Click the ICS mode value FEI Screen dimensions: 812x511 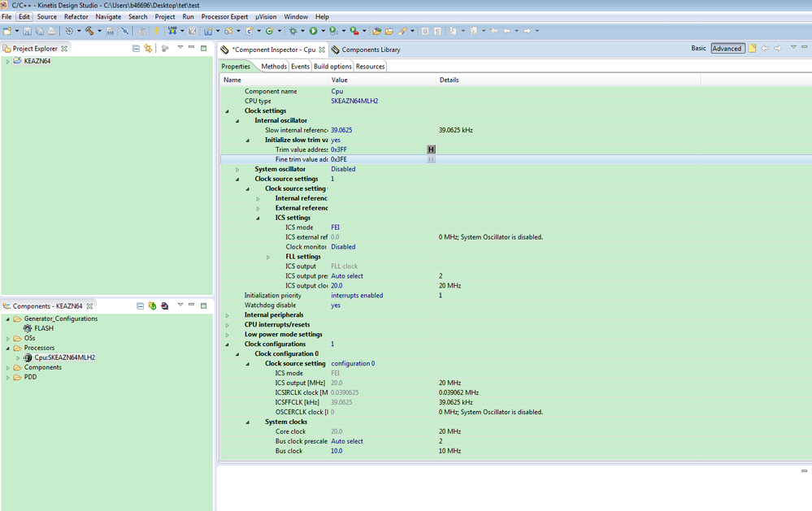(335, 227)
